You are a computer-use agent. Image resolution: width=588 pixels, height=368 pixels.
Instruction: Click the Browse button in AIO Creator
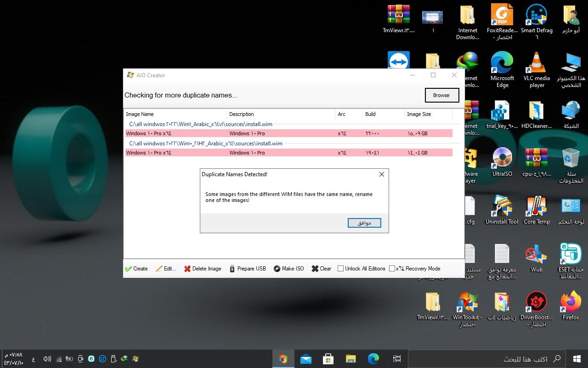[x=441, y=95]
